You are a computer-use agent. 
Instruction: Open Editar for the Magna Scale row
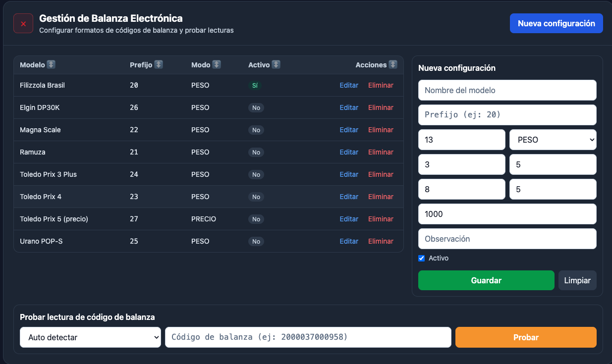coord(349,130)
